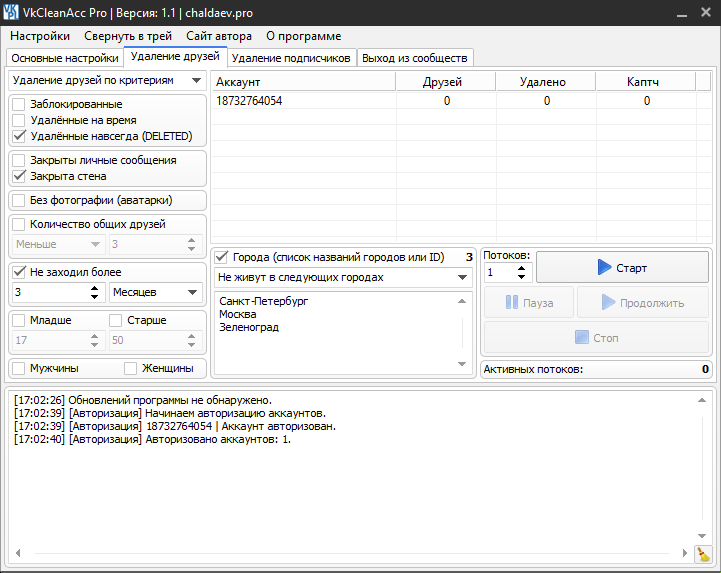Click the Капч column header
The height and width of the screenshot is (573, 721).
tap(646, 82)
